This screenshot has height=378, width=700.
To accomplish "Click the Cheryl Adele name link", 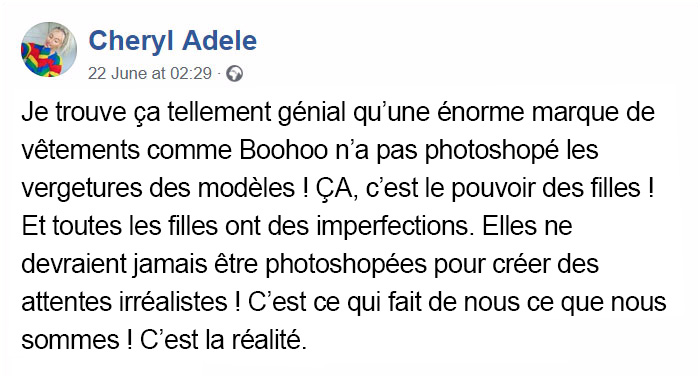I will click(173, 41).
